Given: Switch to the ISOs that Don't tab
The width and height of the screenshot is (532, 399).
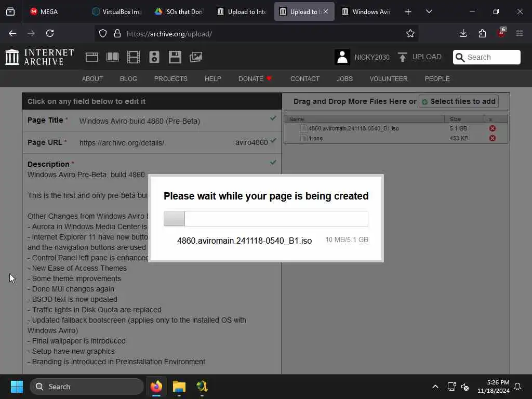Looking at the screenshot, I should 179,11.
